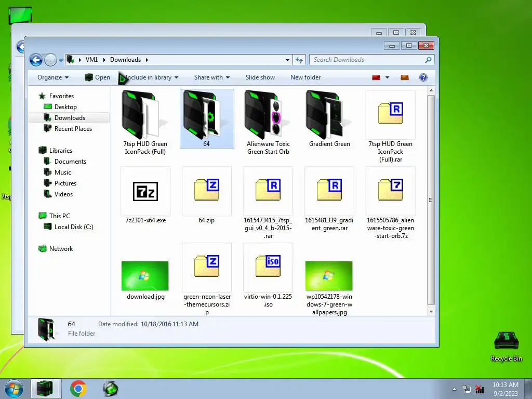This screenshot has height=399, width=532.
Task: Click the search magnifier icon
Action: (428, 60)
